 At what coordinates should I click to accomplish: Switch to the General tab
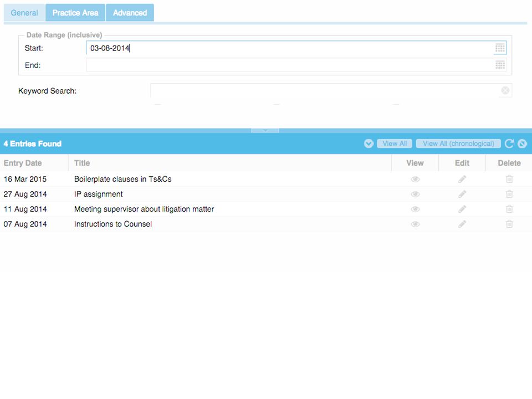tap(24, 13)
